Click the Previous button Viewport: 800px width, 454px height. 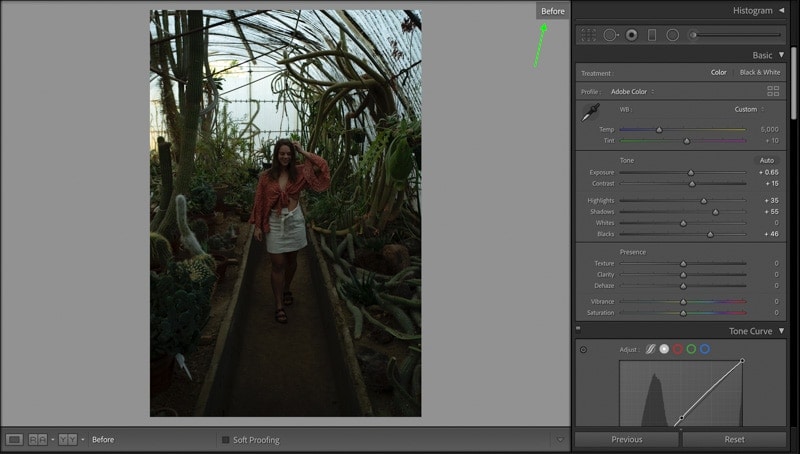(x=627, y=439)
